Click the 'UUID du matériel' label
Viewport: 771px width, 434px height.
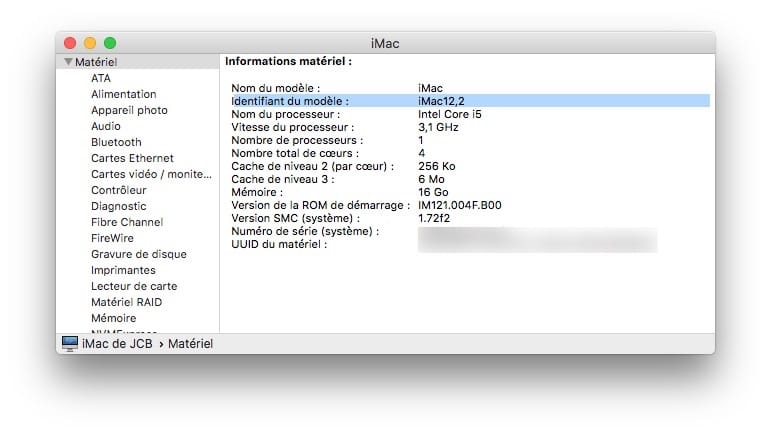279,244
